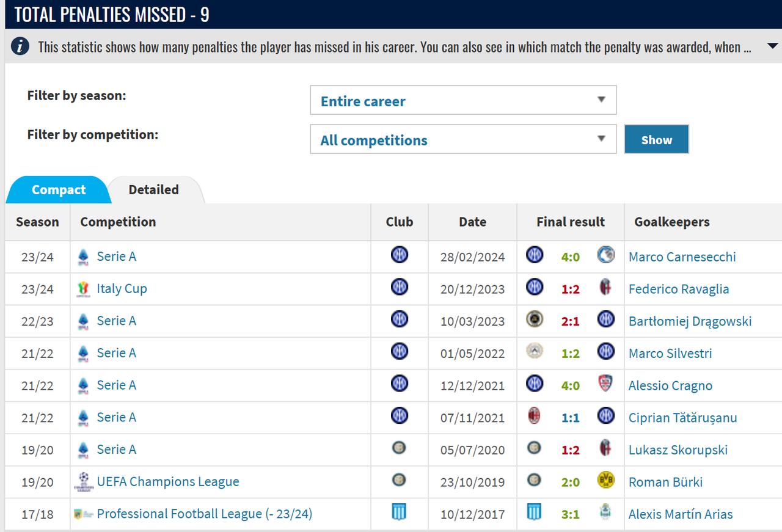Open the UEFA Champions League competition link
782x532 pixels.
tap(168, 482)
